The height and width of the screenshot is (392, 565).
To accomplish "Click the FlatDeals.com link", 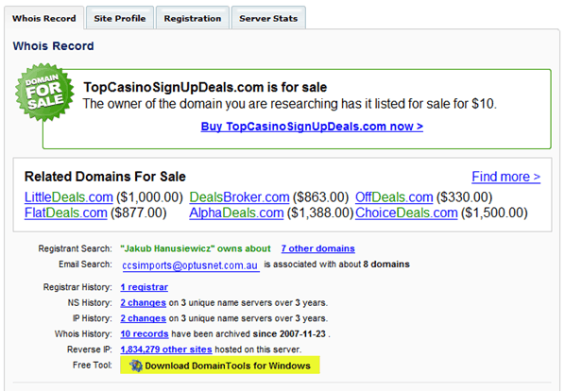I will 66,213.
